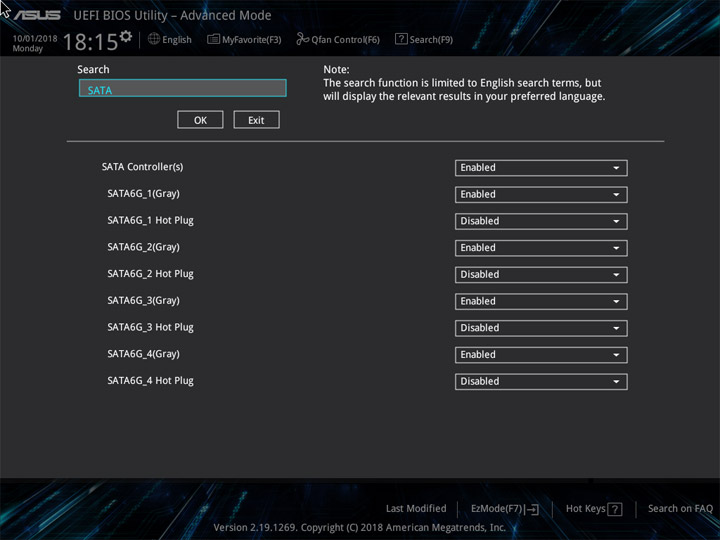Viewport: 720px width, 540px height.
Task: Click the Version 2.19.1269 copyright text
Action: [360, 527]
